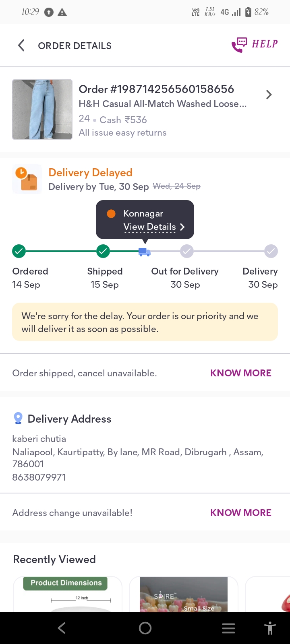Tap the back arrow beside Order Details
The height and width of the screenshot is (644, 290).
[22, 45]
